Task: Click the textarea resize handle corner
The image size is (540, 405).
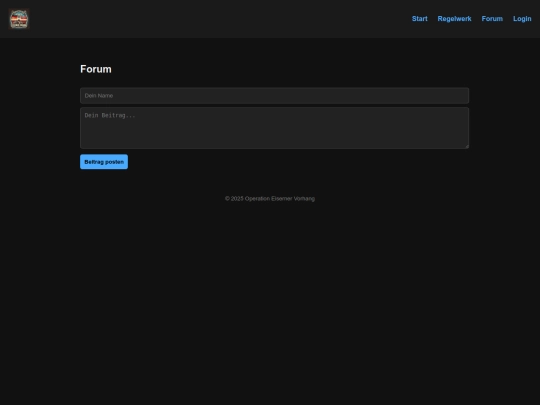Action: coord(467,146)
